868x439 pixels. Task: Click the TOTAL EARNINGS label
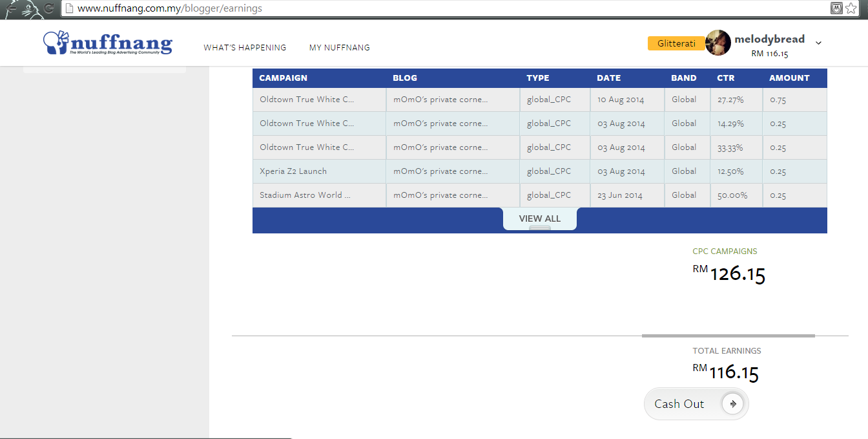pos(727,351)
